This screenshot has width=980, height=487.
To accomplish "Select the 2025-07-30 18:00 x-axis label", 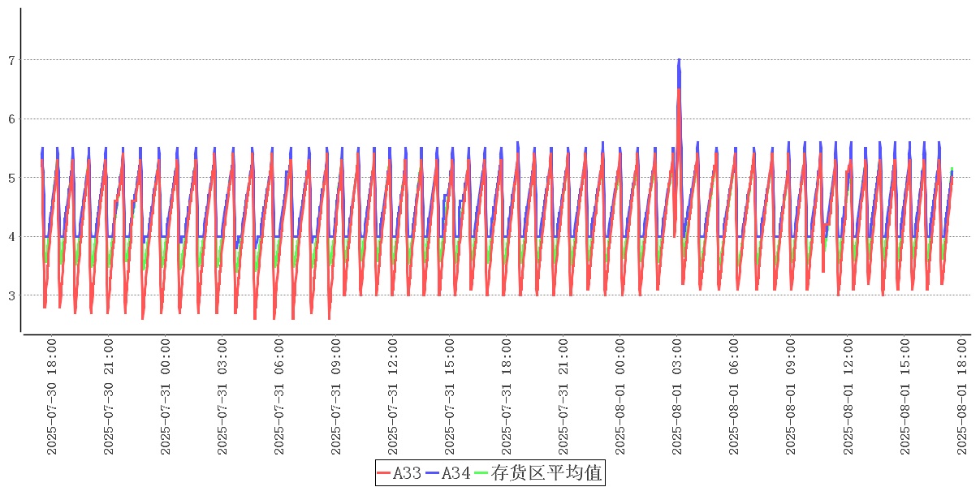I will [x=52, y=397].
